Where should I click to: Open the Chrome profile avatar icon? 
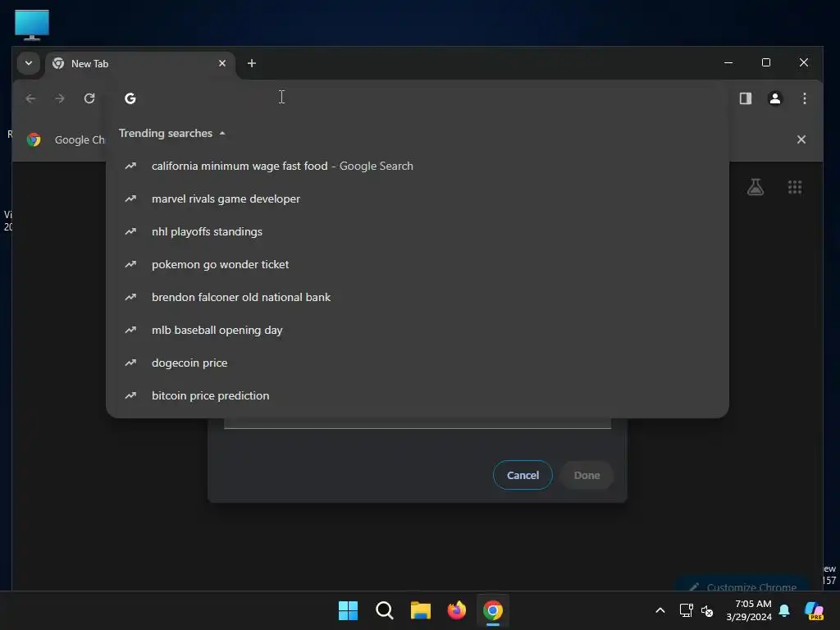point(774,98)
